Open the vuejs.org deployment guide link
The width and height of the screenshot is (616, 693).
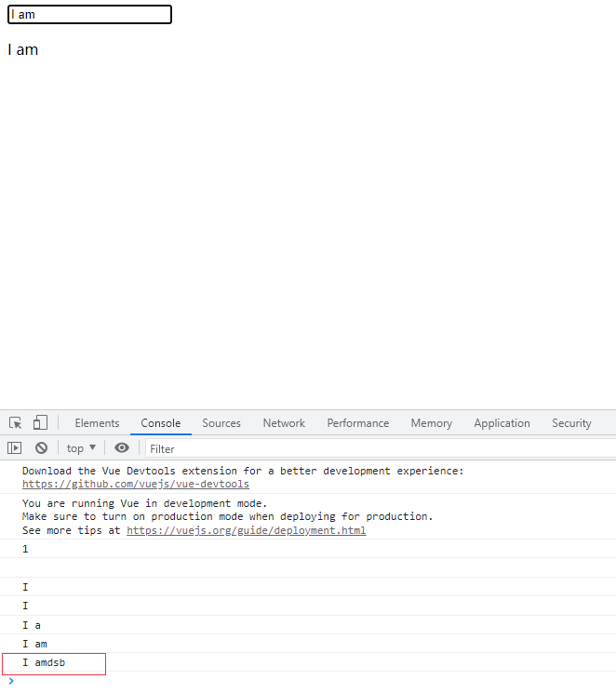click(x=247, y=530)
